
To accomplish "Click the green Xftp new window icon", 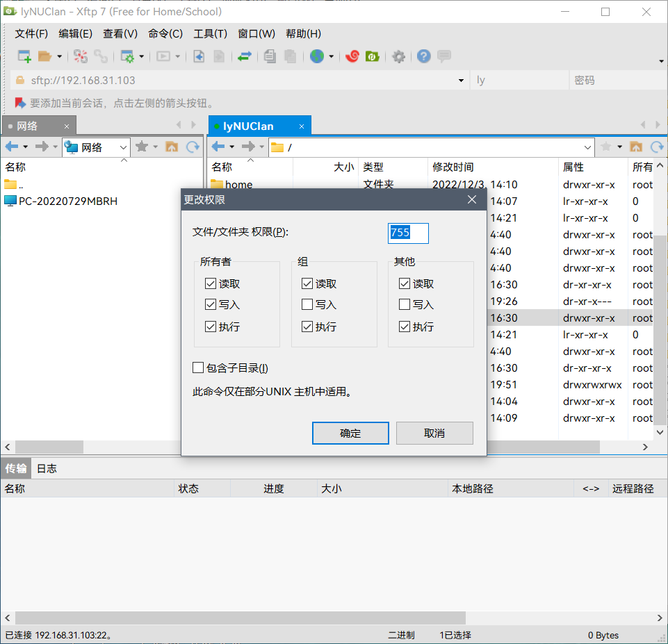I will tap(373, 56).
